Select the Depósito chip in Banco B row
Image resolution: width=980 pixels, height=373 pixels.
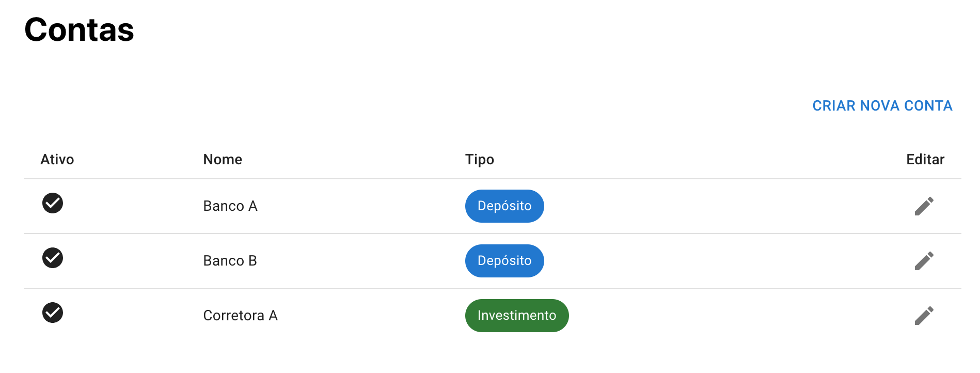click(x=504, y=261)
